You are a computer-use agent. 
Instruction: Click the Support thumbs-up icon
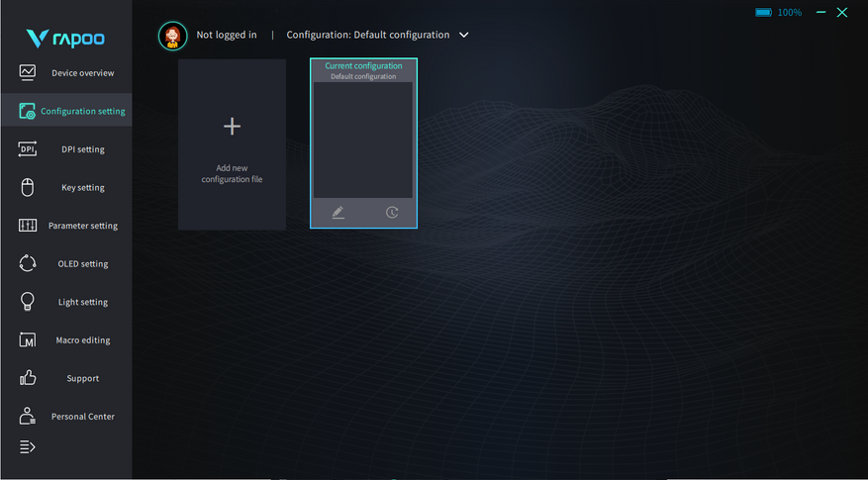tap(27, 378)
